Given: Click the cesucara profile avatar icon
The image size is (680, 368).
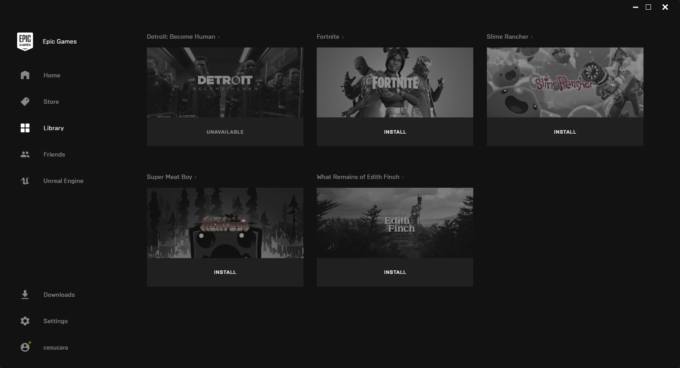Looking at the screenshot, I should click(25, 347).
